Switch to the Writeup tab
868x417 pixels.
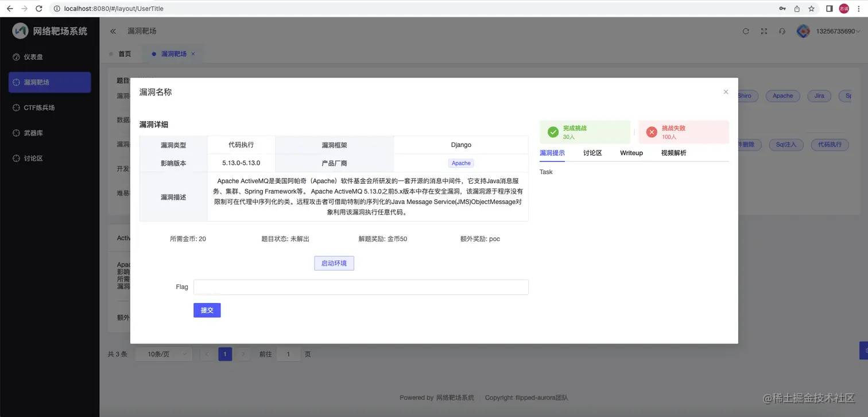click(631, 153)
